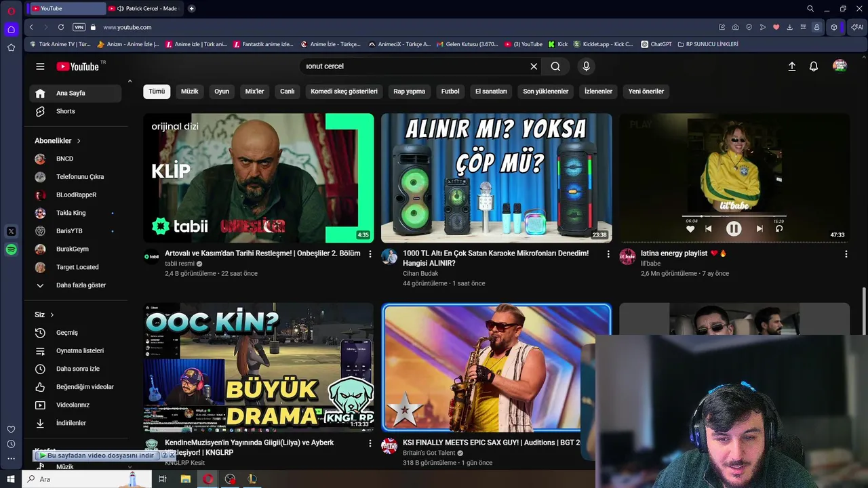Add page to bookmarks with heart icon
Viewport: 868px width, 488px height.
pos(776,27)
